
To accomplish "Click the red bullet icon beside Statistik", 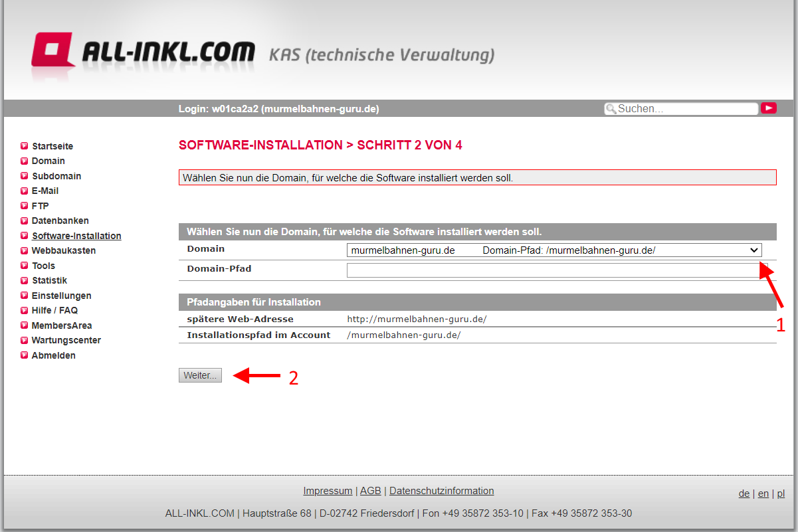I will (25, 280).
